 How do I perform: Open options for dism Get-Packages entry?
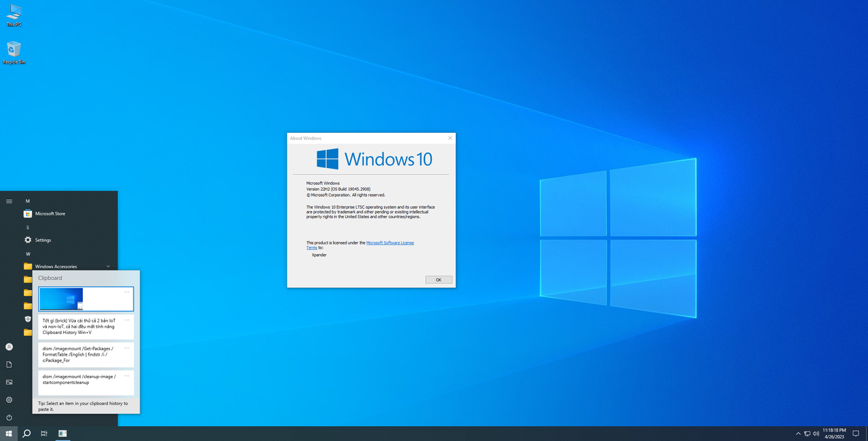[x=127, y=348]
